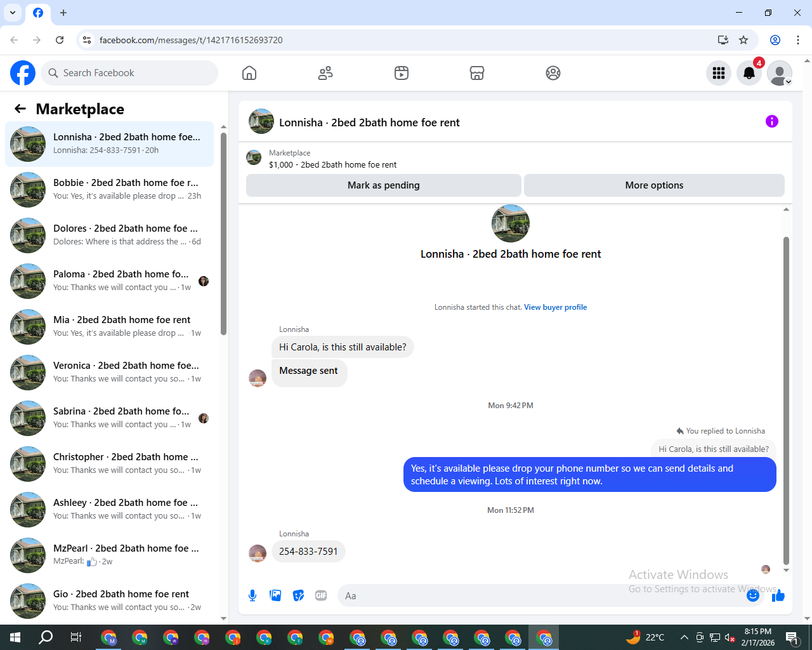This screenshot has height=650, width=812.
Task: Open the MzPearl conversation
Action: coord(109,555)
